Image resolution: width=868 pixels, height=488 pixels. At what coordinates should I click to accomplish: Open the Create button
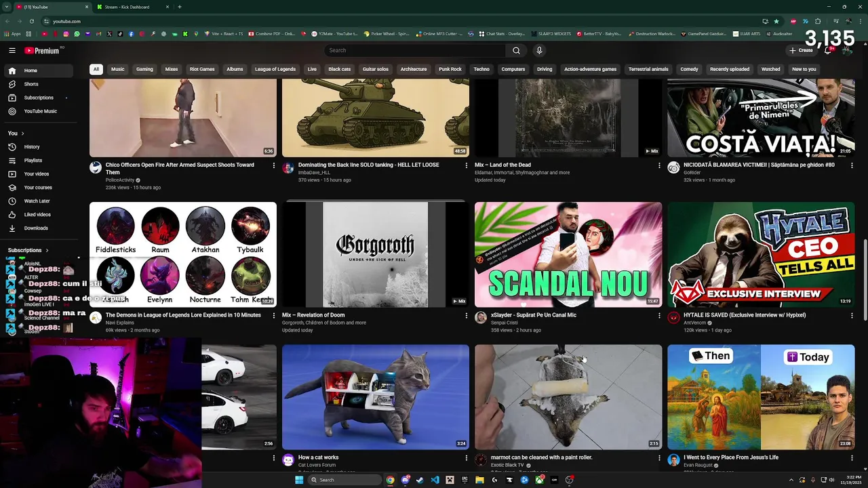pos(801,50)
